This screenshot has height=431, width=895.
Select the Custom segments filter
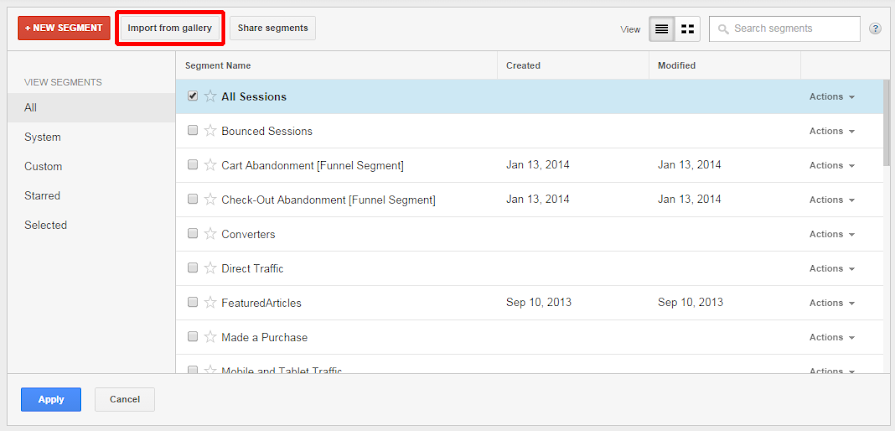(x=43, y=166)
